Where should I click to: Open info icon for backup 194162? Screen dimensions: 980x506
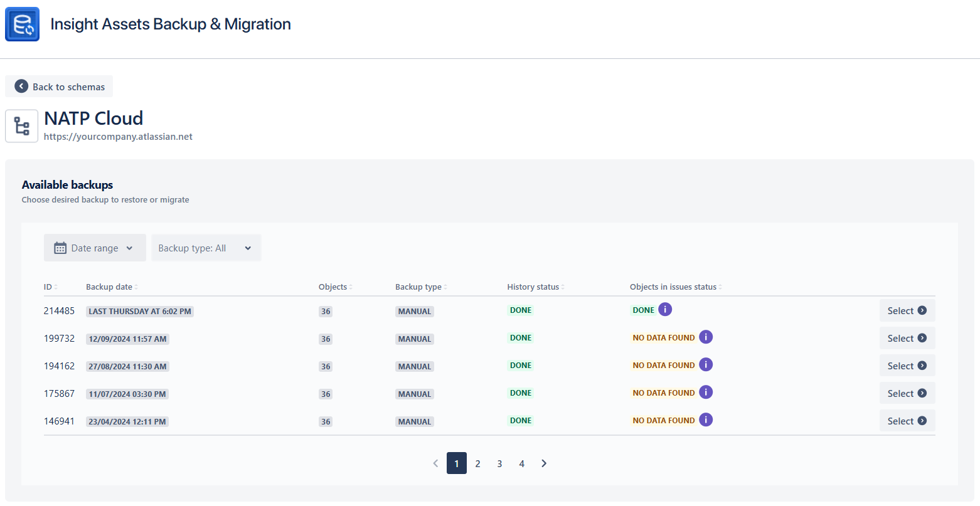(706, 364)
